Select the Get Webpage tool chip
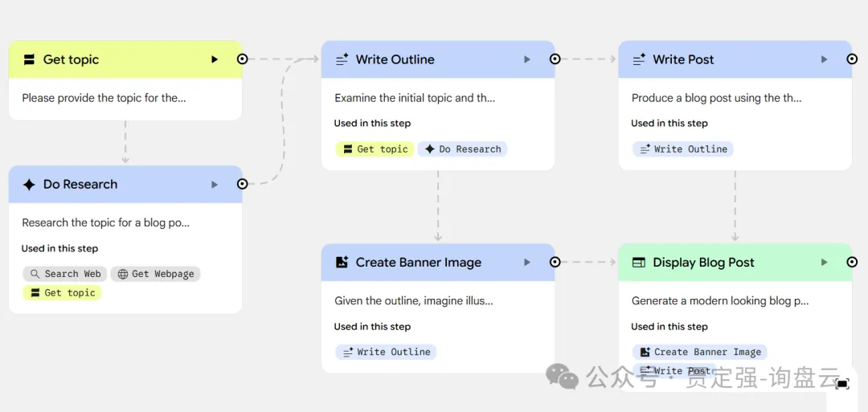 coord(155,274)
